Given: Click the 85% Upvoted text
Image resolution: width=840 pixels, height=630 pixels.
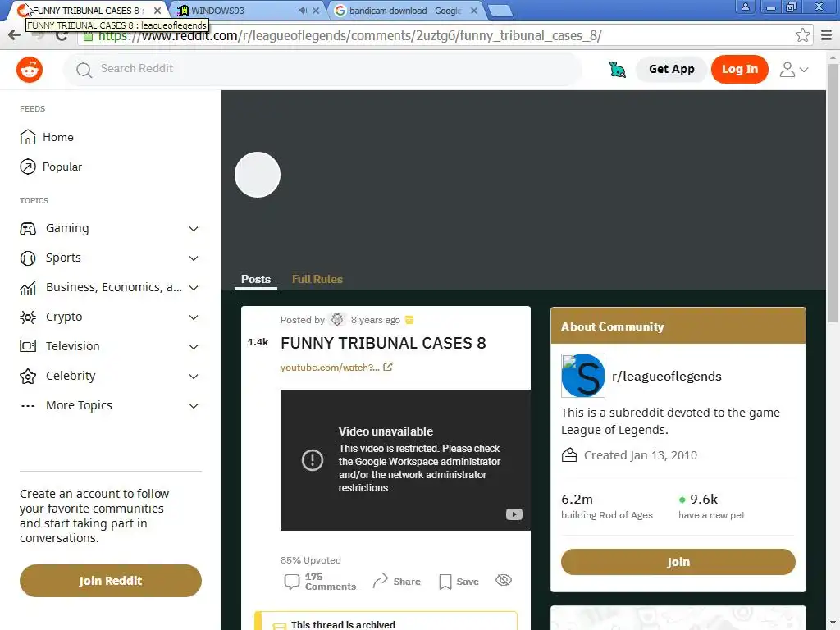Looking at the screenshot, I should (310, 559).
